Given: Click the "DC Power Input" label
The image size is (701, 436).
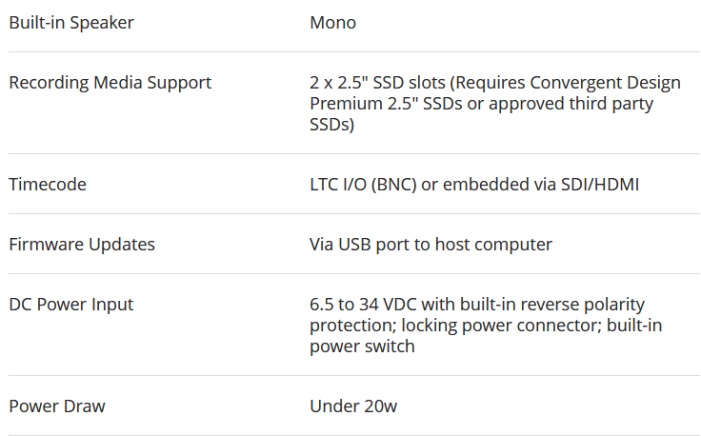Looking at the screenshot, I should pos(70,304).
